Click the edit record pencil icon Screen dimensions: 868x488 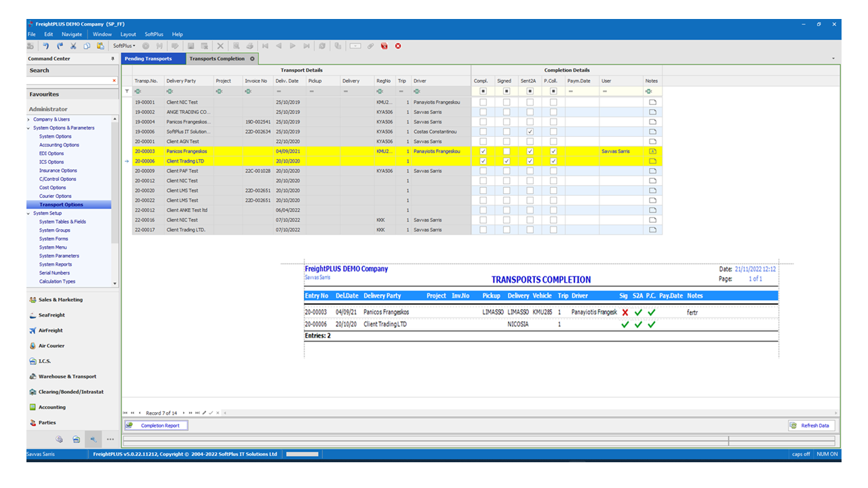point(204,413)
